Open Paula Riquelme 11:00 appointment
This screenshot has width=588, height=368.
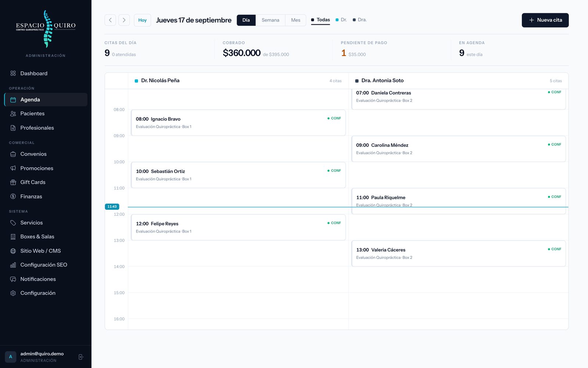(x=459, y=201)
